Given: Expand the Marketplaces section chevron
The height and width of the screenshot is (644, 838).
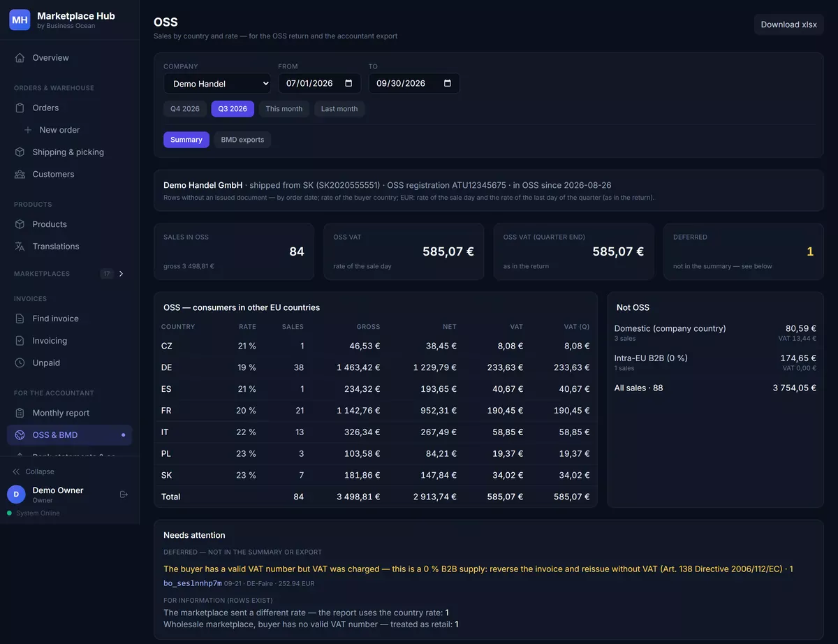Looking at the screenshot, I should pos(121,274).
